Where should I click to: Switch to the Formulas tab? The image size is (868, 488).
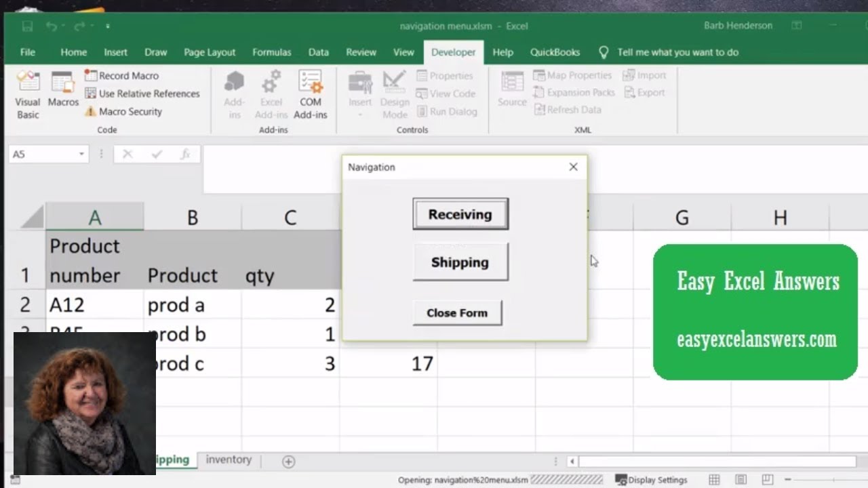(x=271, y=52)
